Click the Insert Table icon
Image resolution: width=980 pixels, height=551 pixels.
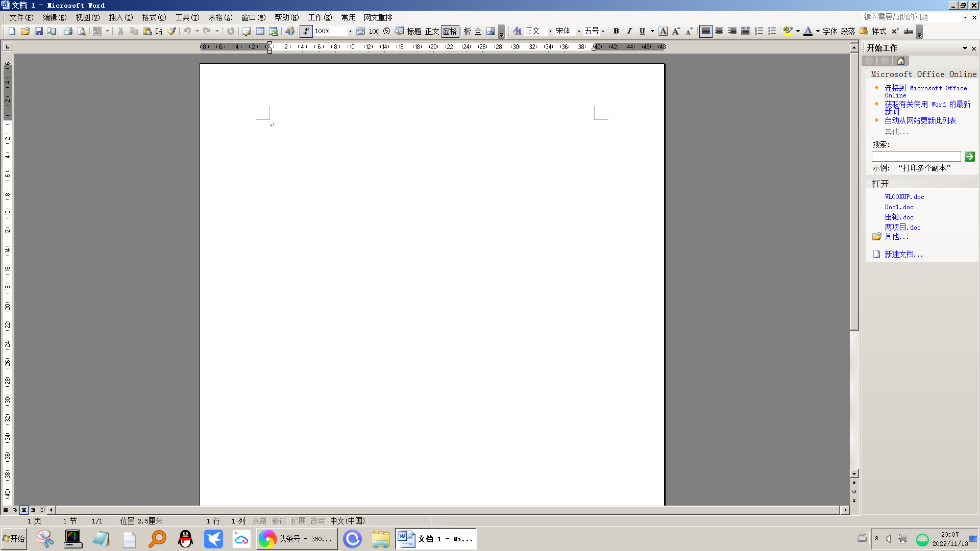click(260, 31)
